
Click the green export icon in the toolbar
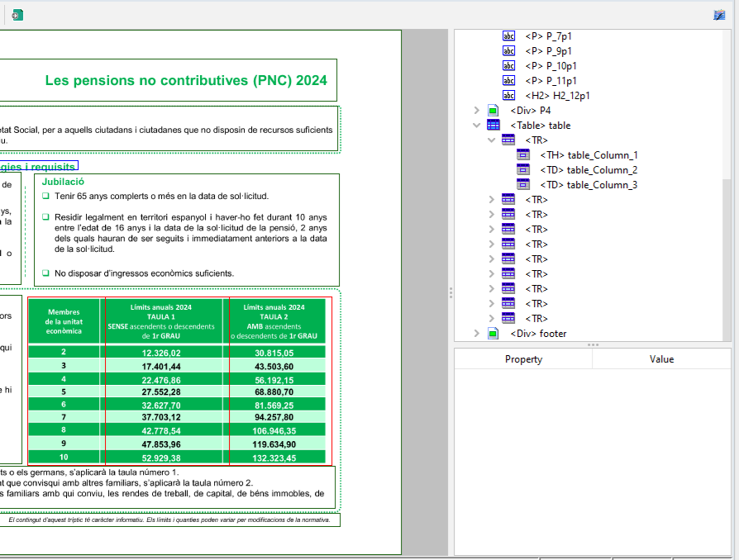coord(17,15)
